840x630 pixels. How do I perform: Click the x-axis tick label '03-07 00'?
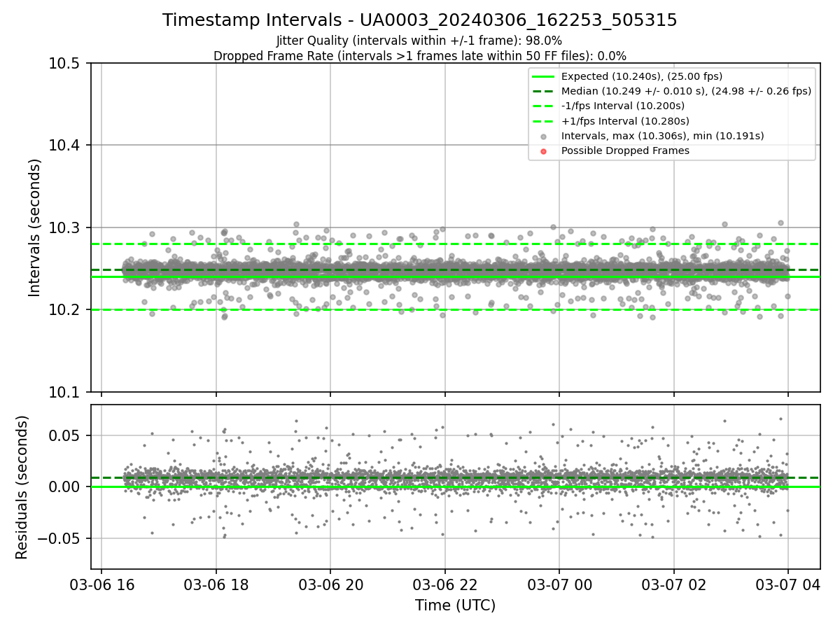[x=559, y=584]
